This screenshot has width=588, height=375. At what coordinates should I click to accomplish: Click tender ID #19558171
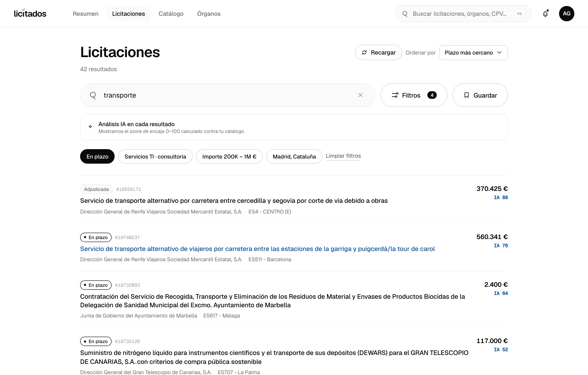click(129, 189)
